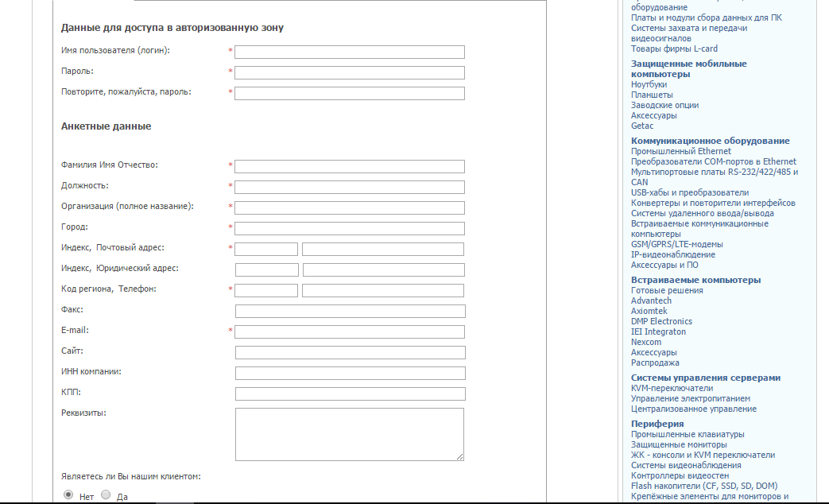
Task: Open Централизованное управление link
Action: click(694, 409)
